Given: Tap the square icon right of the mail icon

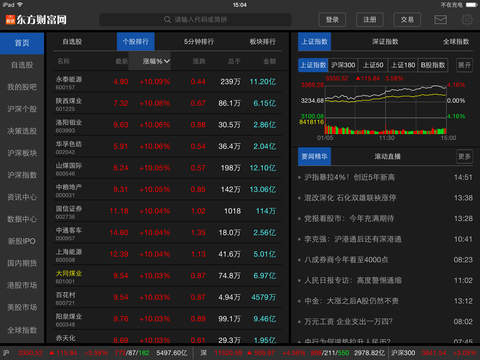Looking at the screenshot, I should [467, 20].
